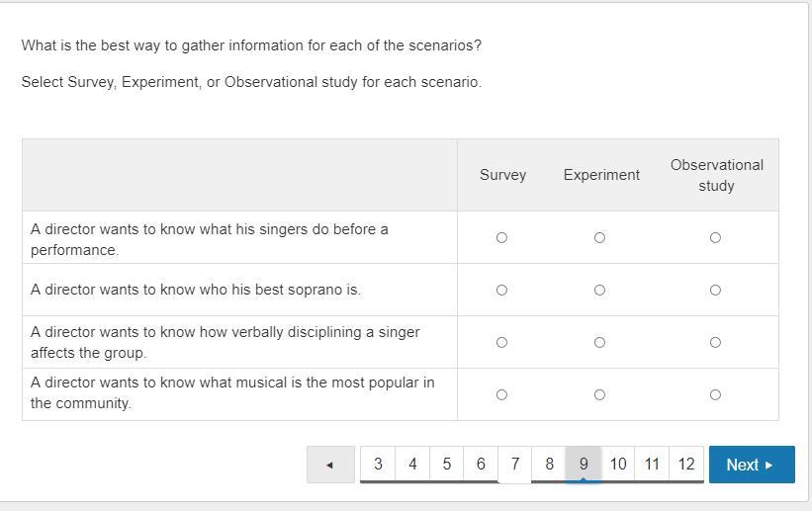The width and height of the screenshot is (812, 511).
Task: Mark Survey for most popular musical
Action: coord(501,394)
